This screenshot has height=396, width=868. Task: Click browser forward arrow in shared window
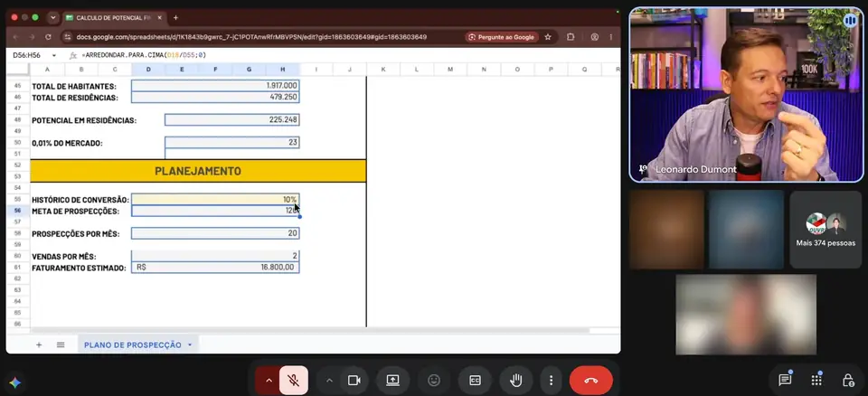[x=32, y=37]
